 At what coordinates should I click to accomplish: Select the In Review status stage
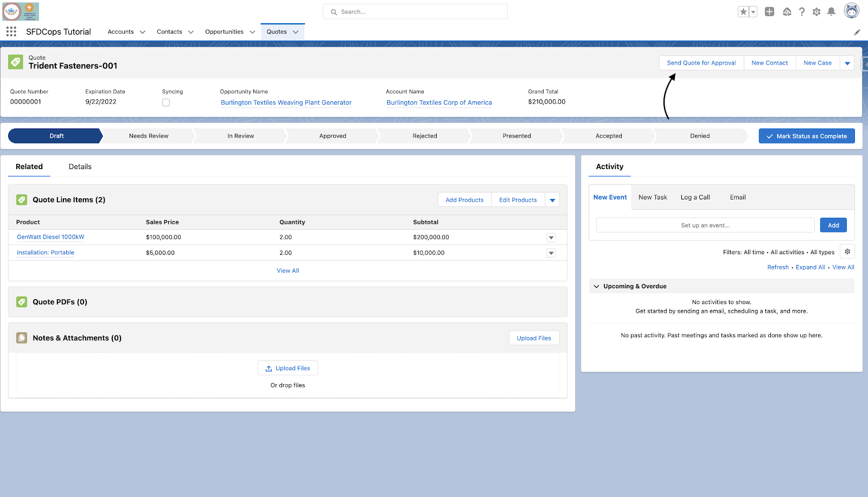click(241, 136)
